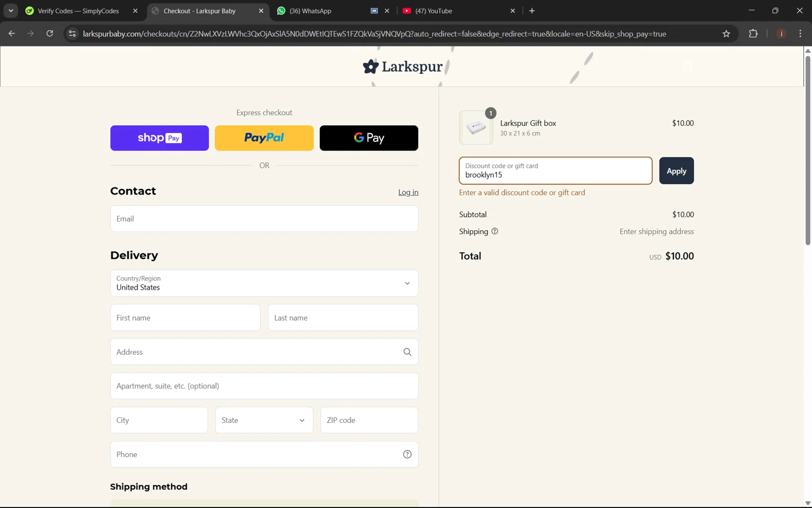Click the Larkspur Gift box thumbnail
The image size is (812, 508).
coord(476,128)
